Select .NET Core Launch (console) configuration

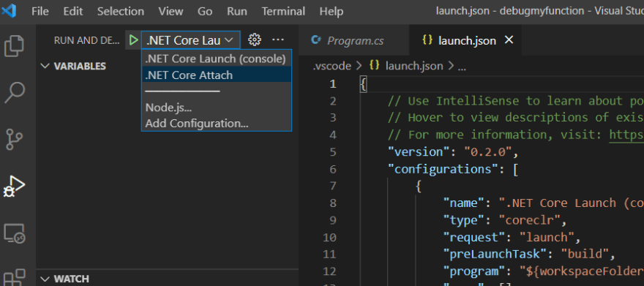tap(216, 59)
